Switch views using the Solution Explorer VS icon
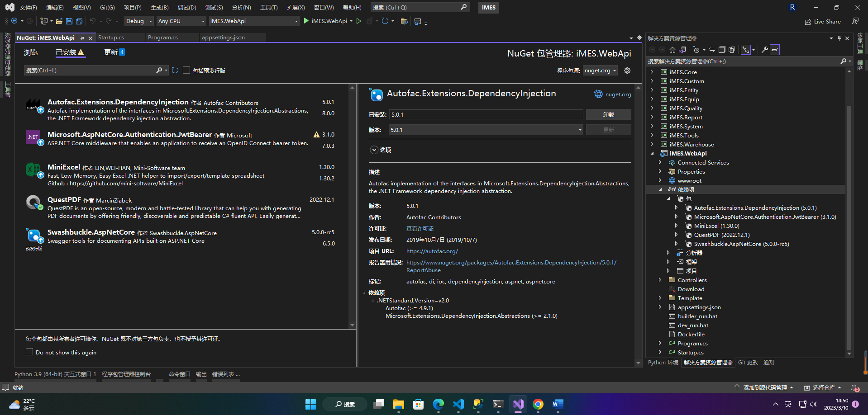This screenshot has width=868, height=415. pos(682,50)
